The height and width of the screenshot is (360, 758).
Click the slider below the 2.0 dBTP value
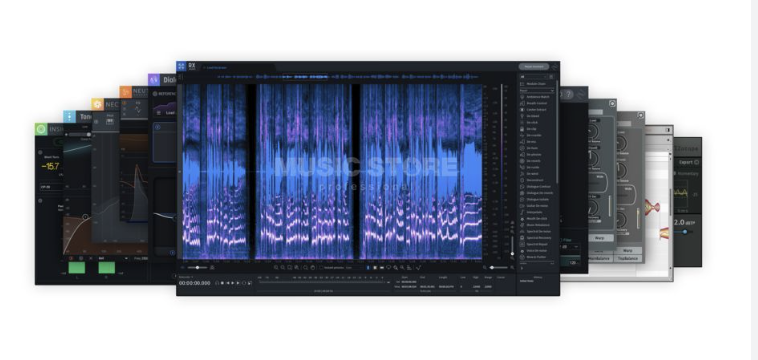685,232
